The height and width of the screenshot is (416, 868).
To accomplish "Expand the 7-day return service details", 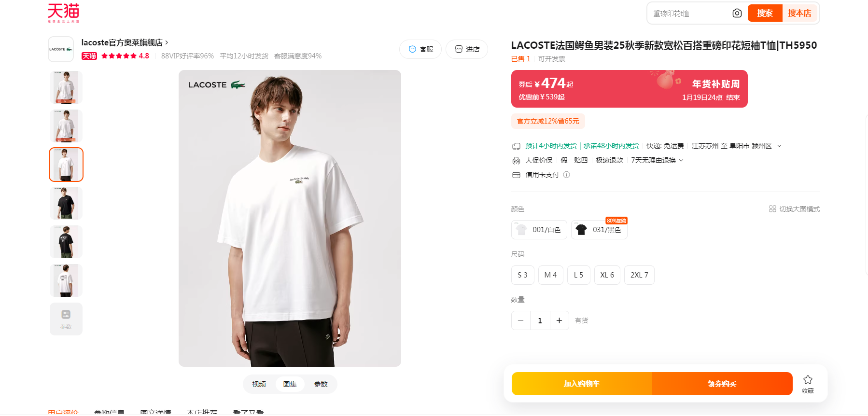I will pos(681,160).
